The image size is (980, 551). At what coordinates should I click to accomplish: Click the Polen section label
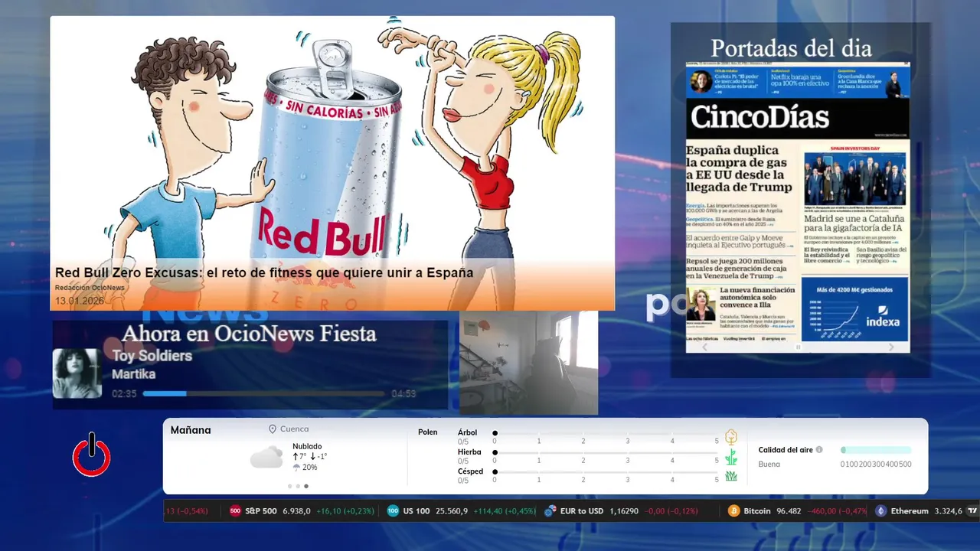(428, 432)
